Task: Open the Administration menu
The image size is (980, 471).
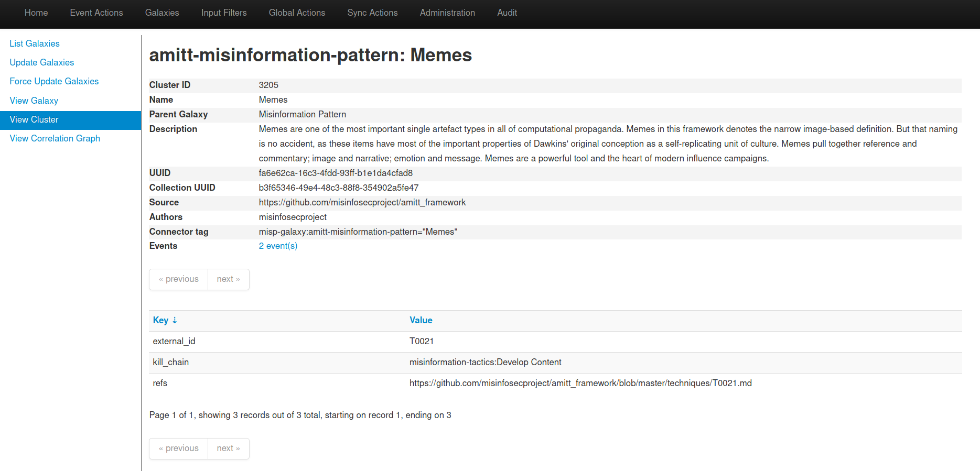Action: (447, 13)
